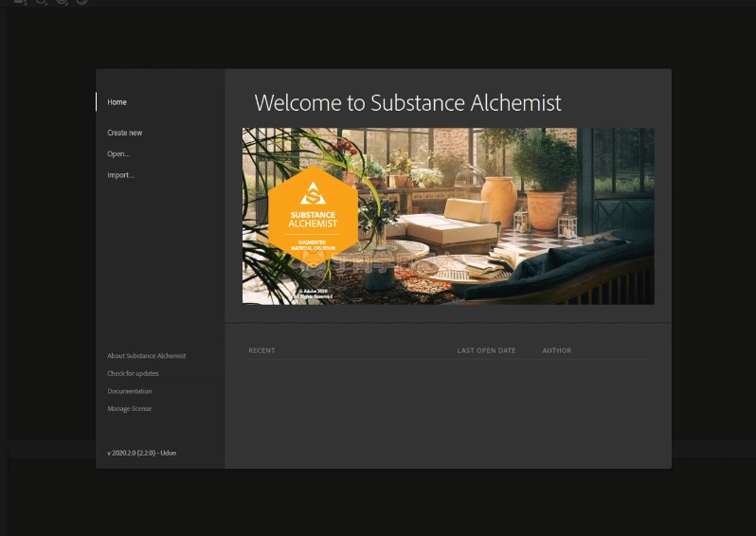Click the 'Welcome to Substance Alchemist' heading

click(x=408, y=102)
